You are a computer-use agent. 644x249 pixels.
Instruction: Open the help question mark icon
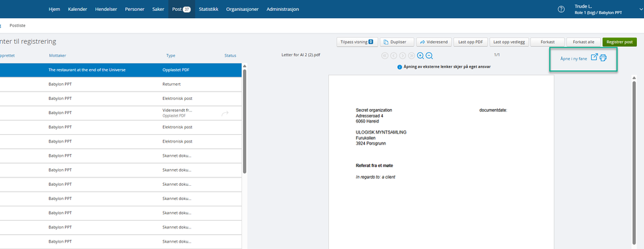[x=561, y=10]
